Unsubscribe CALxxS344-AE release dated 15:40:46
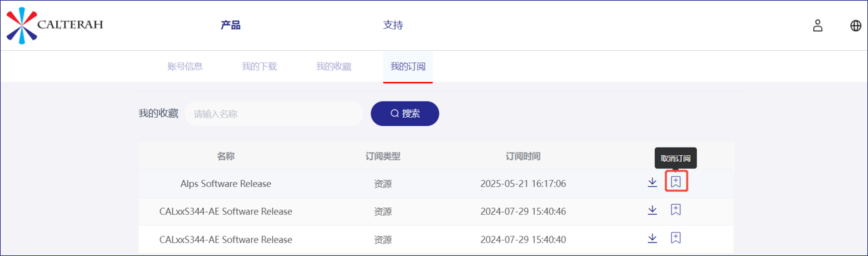868x256 pixels. pyautogui.click(x=676, y=210)
